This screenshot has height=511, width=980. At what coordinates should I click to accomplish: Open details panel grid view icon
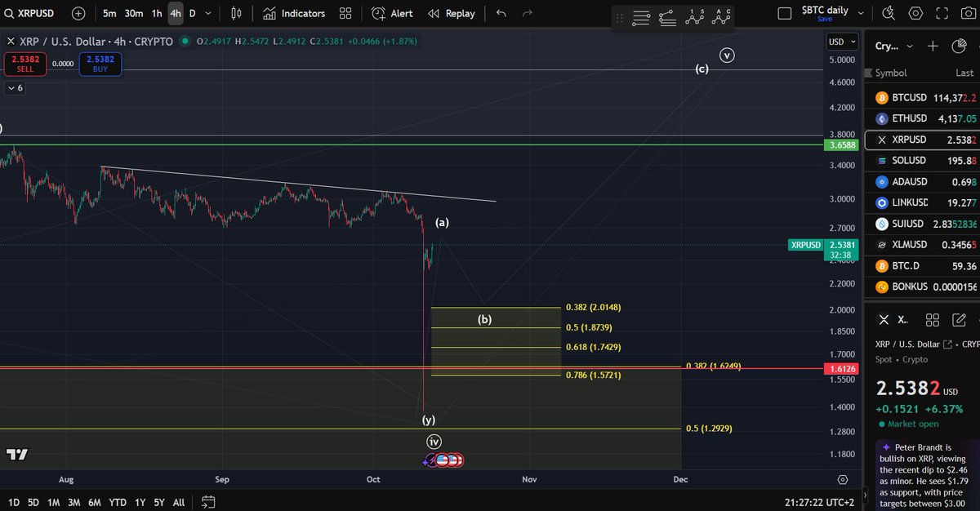[x=934, y=319]
